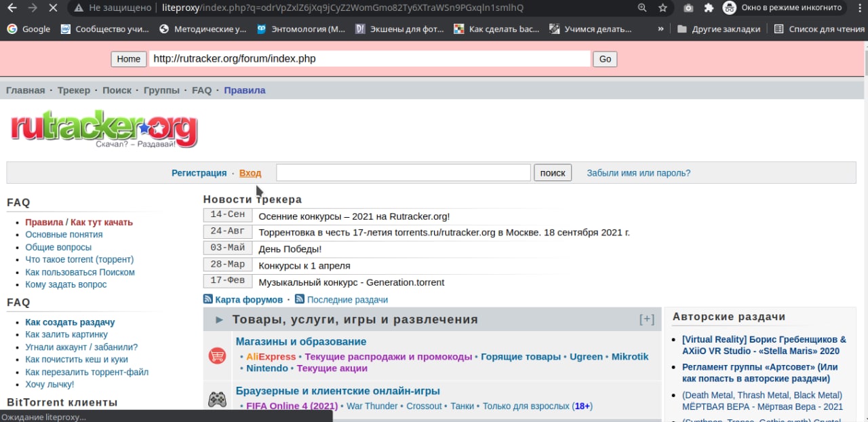
Task: Open 'Браузерные и клиентские онлайн-игры' forum
Action: [338, 391]
